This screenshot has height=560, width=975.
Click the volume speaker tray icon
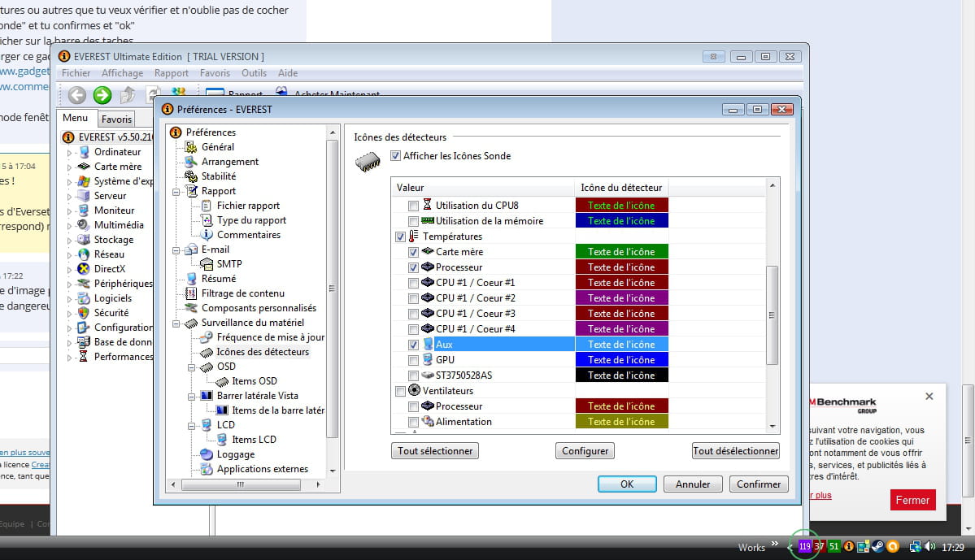pos(930,547)
